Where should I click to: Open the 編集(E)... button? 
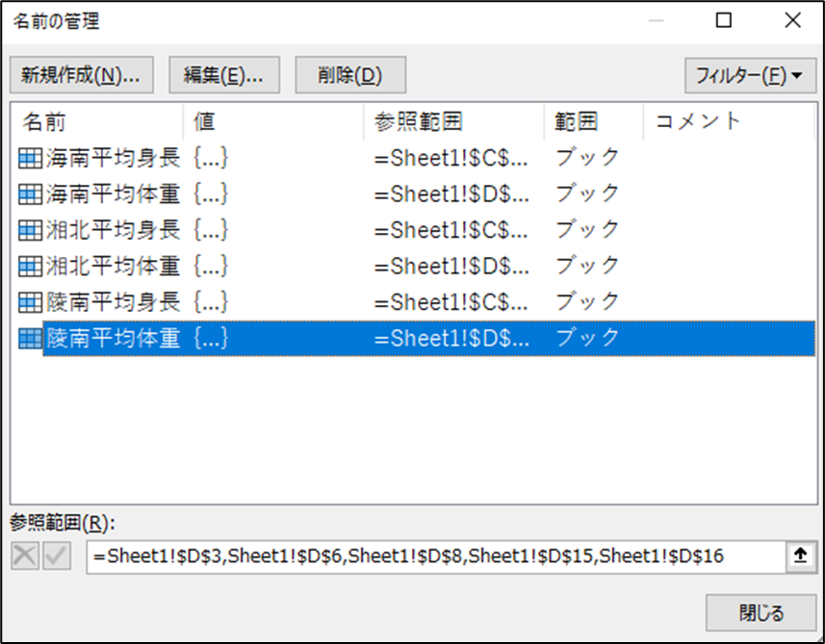point(224,75)
